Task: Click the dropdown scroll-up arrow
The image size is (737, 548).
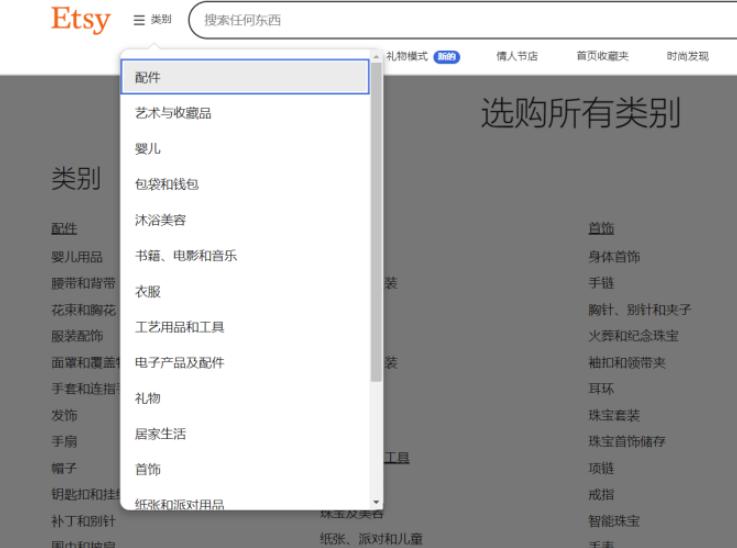Action: pos(376,57)
